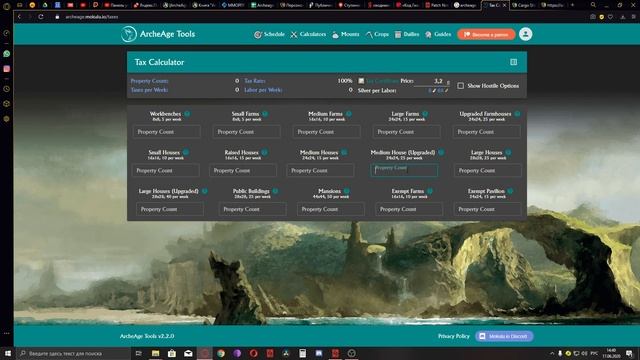Focus Medium Farms Property Count field
The width and height of the screenshot is (640, 360).
tap(326, 132)
